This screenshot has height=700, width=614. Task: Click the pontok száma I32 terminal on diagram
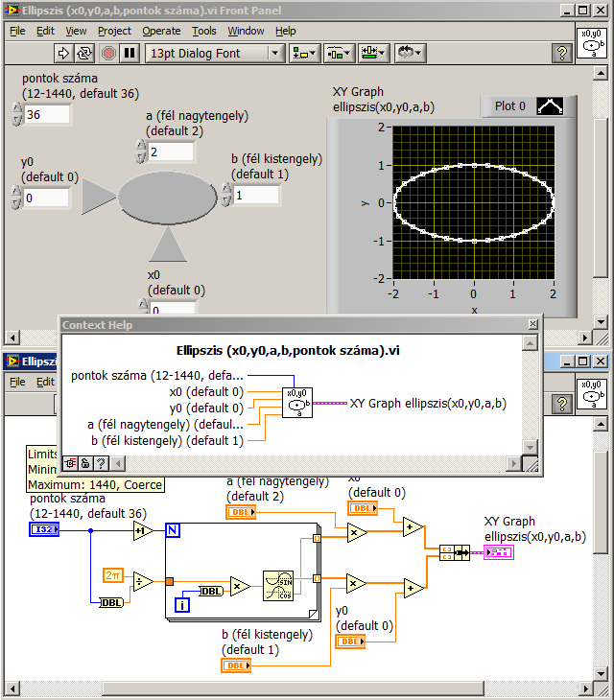pos(44,529)
